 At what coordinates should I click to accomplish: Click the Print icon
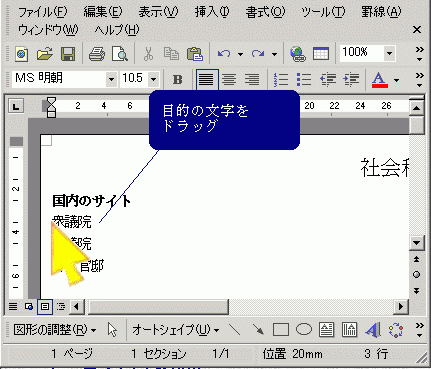tap(97, 53)
